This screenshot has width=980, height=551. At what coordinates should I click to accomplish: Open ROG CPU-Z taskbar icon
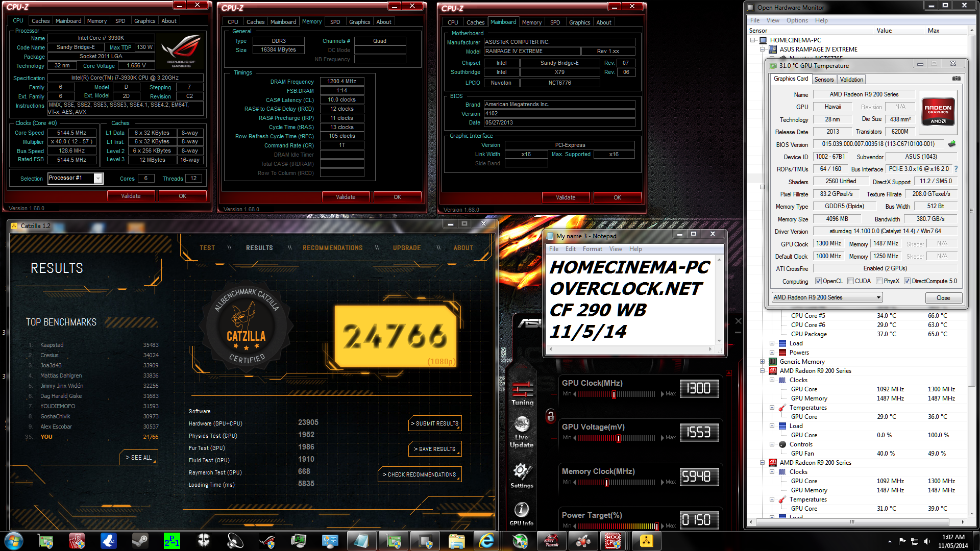613,541
